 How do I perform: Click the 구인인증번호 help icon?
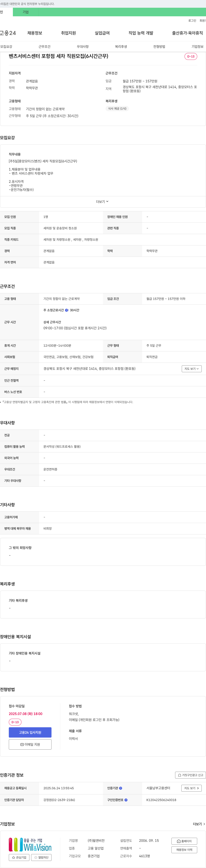pos(126,800)
